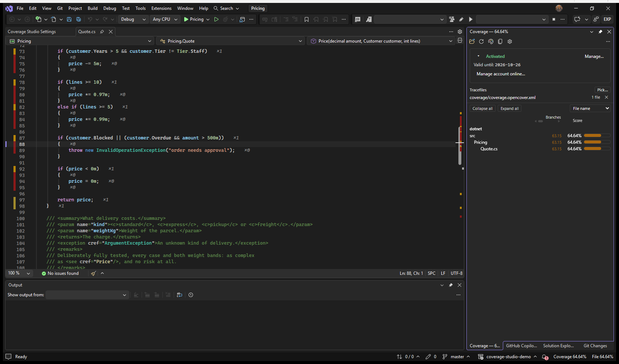Collapse the Activated license section triangle
The width and height of the screenshot is (619, 364).
[478, 56]
